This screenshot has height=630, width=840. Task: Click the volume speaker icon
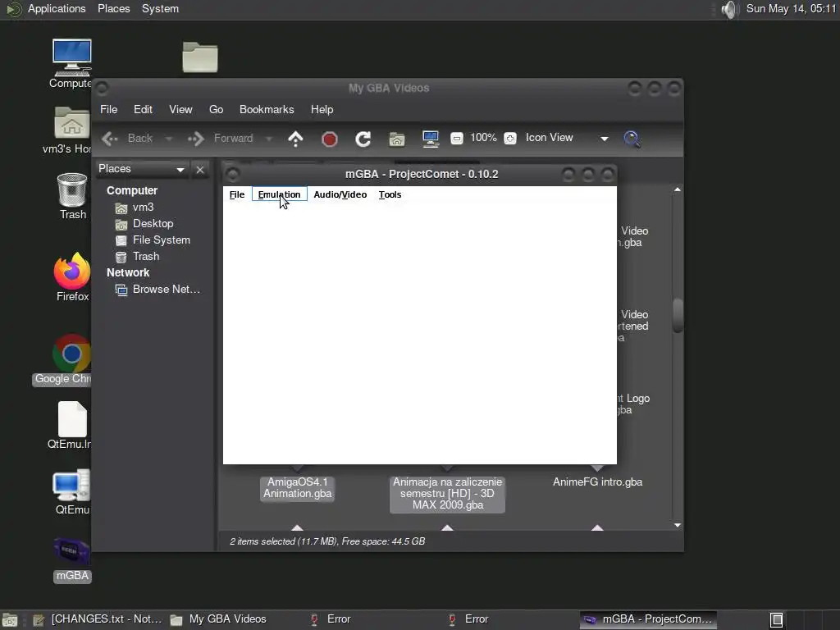point(728,9)
